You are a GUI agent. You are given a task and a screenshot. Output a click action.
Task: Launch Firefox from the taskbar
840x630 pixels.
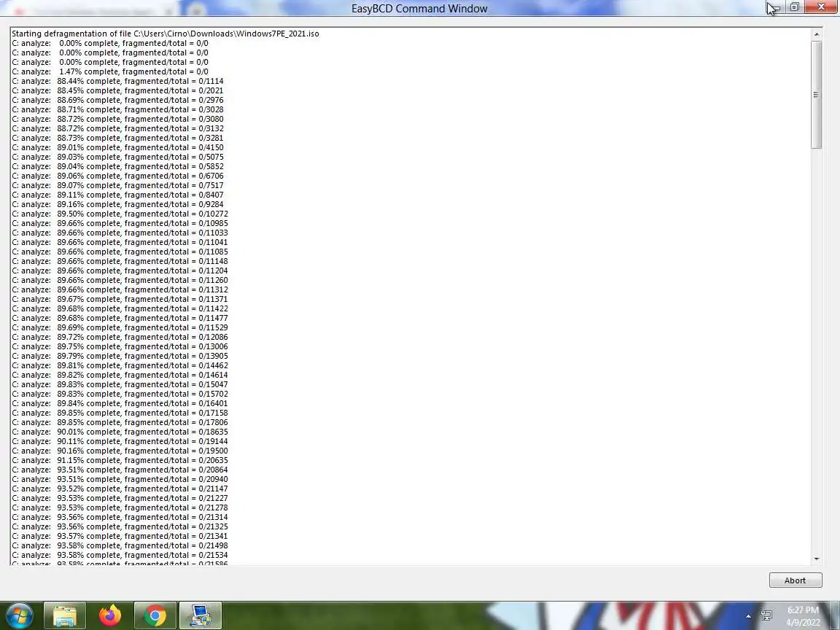pyautogui.click(x=110, y=616)
